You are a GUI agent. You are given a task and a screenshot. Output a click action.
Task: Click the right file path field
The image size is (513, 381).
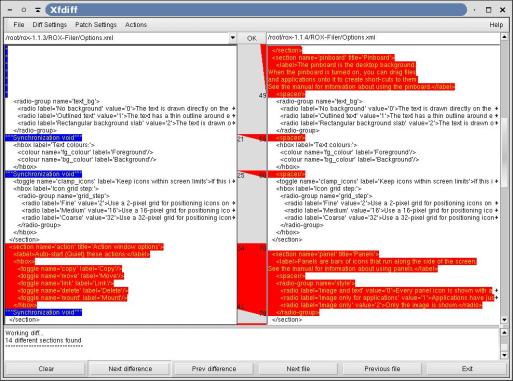[x=383, y=38]
